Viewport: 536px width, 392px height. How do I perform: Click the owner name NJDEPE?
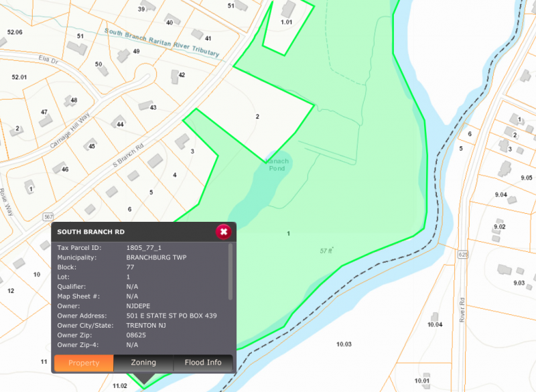click(x=137, y=306)
